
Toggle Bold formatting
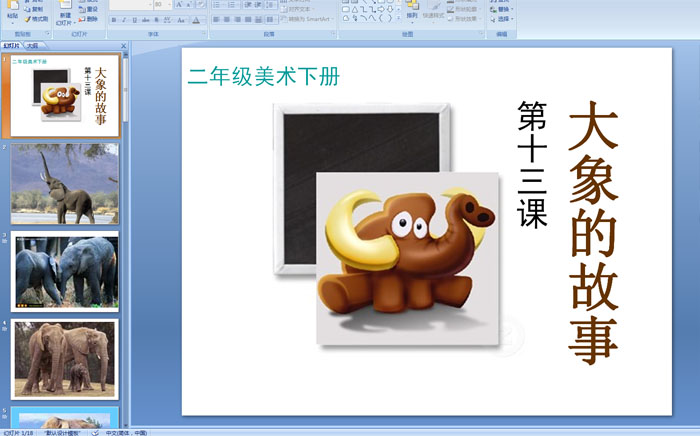pos(114,20)
